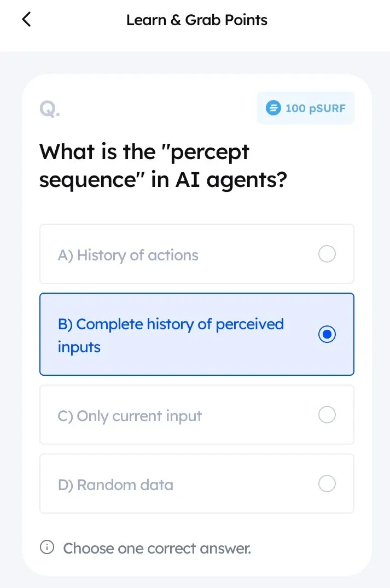Click the back arrow in the header

(26, 19)
